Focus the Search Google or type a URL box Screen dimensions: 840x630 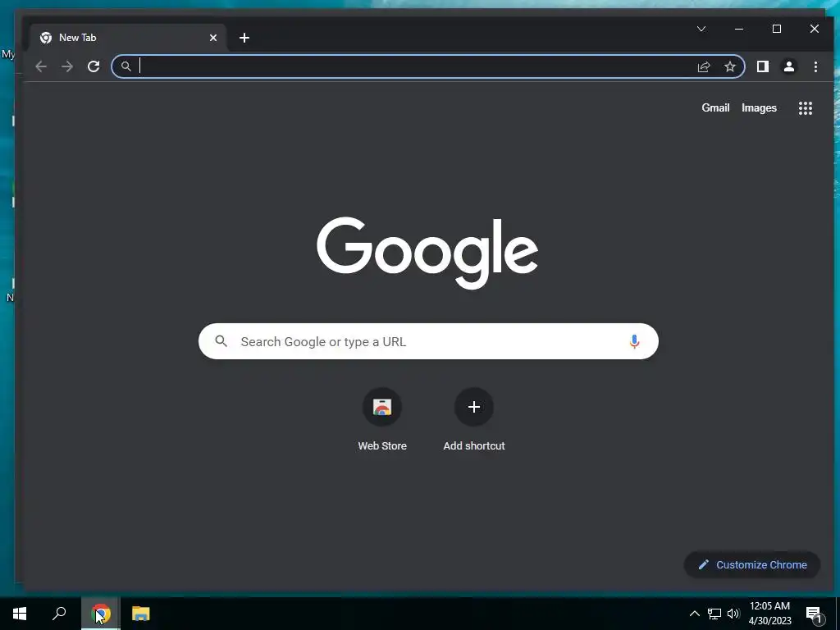coord(428,341)
